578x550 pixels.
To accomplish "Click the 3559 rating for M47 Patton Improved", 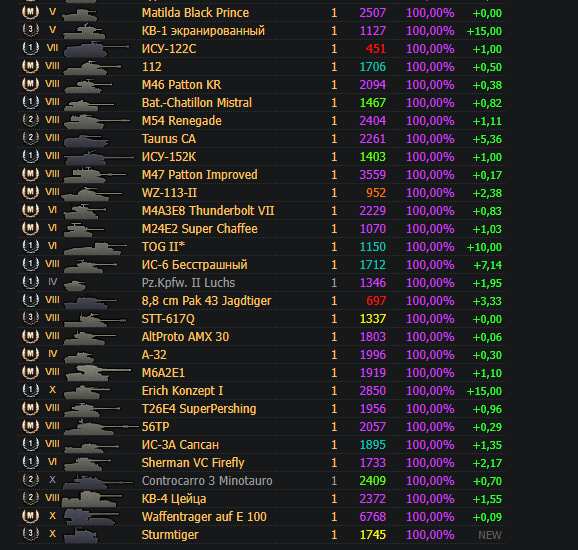I will [x=373, y=175].
